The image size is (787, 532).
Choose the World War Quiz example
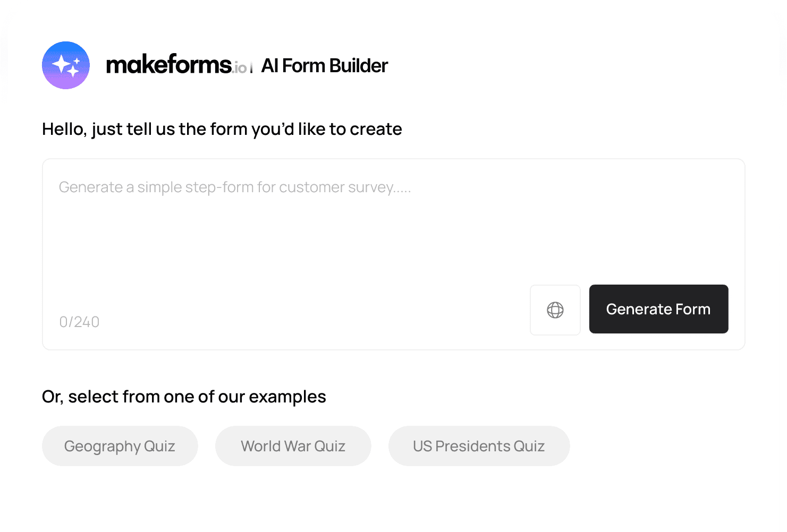pyautogui.click(x=293, y=446)
